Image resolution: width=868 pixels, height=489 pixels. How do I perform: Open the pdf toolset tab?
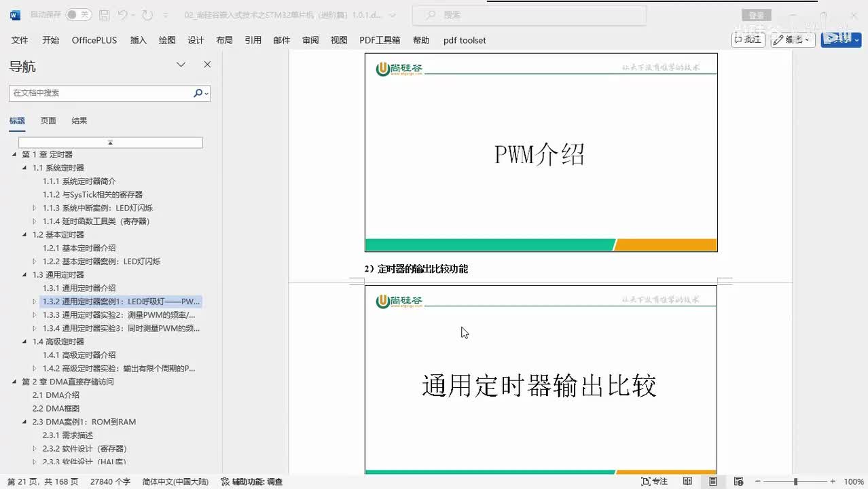465,40
